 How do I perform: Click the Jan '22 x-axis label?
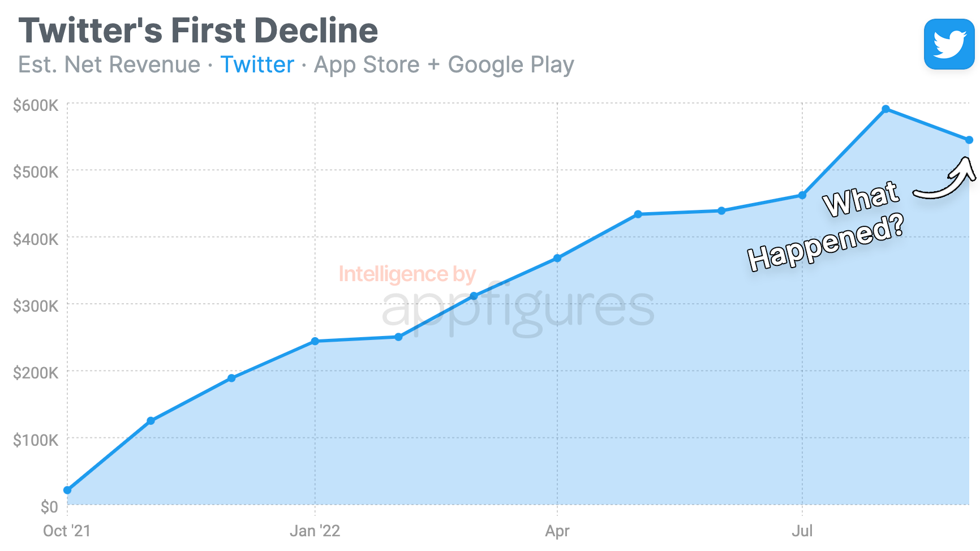(x=315, y=531)
